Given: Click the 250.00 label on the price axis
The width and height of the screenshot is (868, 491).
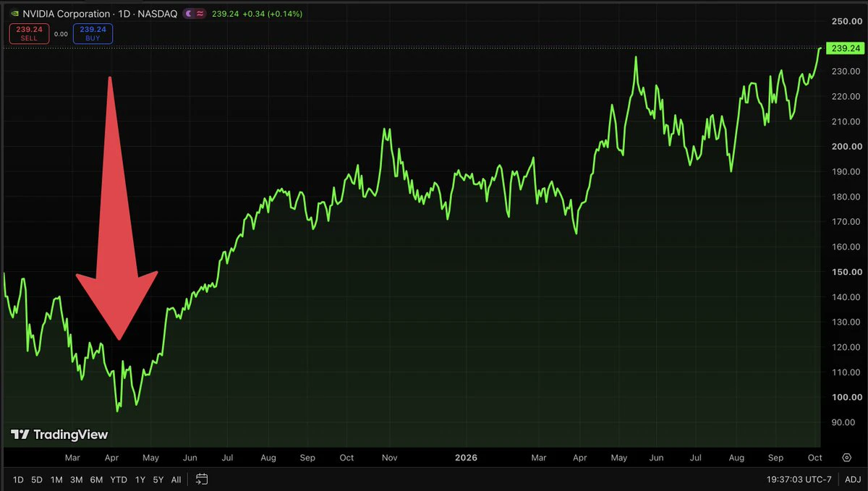Looking at the screenshot, I should point(846,21).
